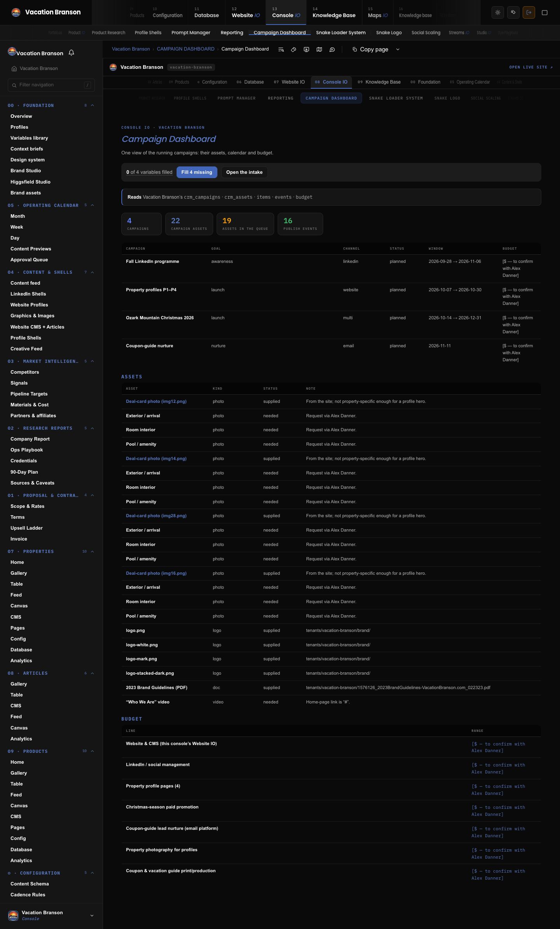Click the Open the intake button
This screenshot has width=560, height=929.
point(244,172)
